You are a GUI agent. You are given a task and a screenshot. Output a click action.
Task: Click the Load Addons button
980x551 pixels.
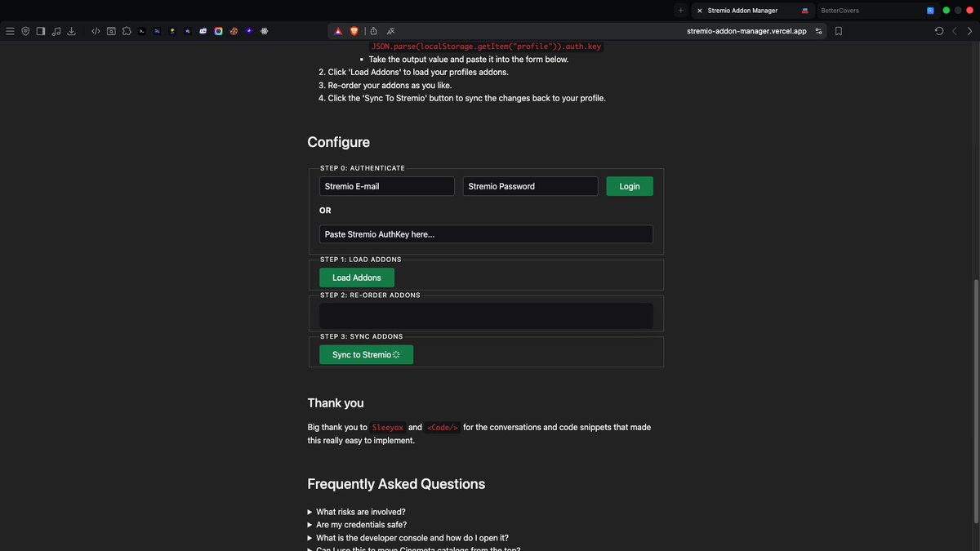coord(357,278)
